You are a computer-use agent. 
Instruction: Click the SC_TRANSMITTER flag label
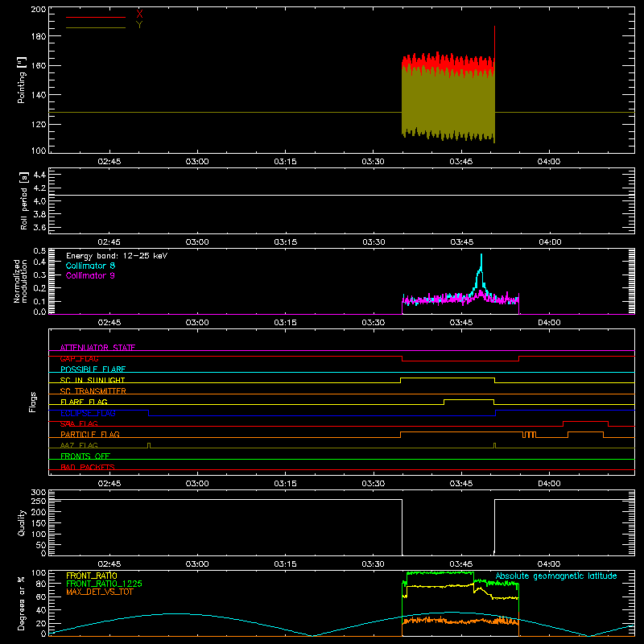pyautogui.click(x=93, y=390)
